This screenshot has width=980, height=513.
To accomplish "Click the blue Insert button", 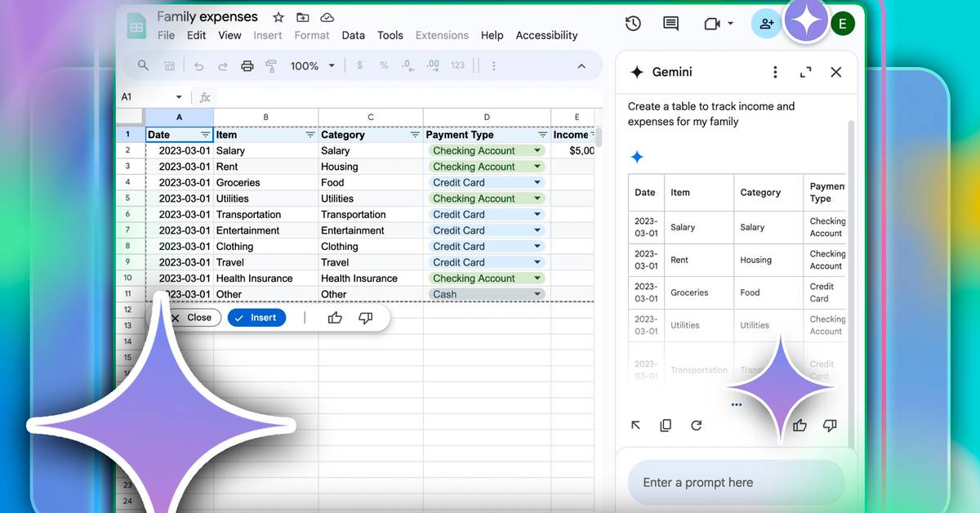I will (256, 318).
